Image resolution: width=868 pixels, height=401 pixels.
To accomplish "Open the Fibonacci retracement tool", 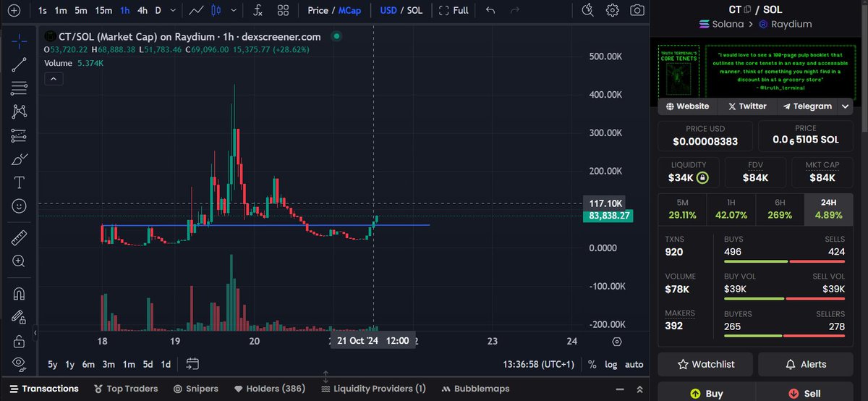I will click(19, 88).
